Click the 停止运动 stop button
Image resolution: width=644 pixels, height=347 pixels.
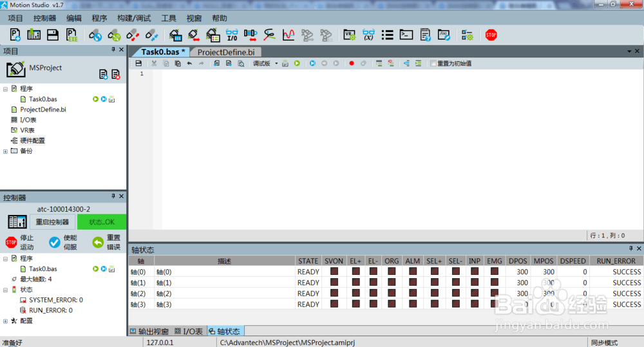pyautogui.click(x=19, y=242)
